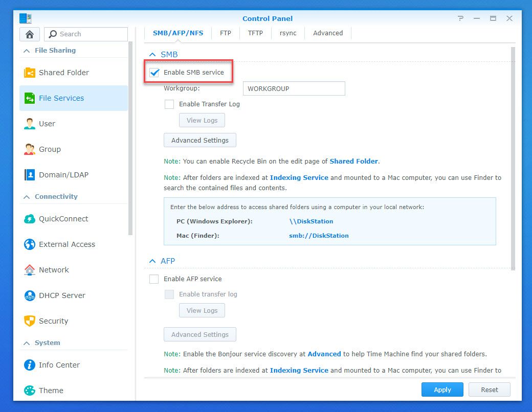
Task: Open Shared Folder via its orange folder icon
Action: tap(30, 73)
